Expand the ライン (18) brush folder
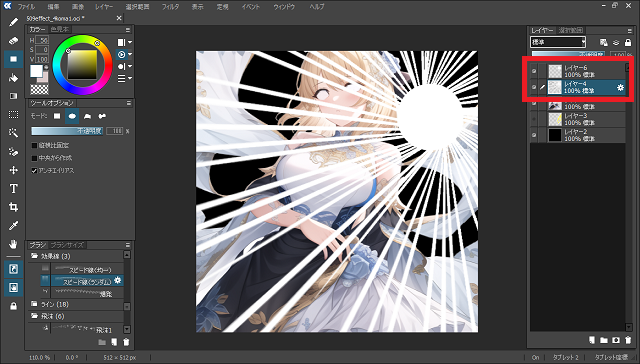This screenshot has height=364, width=640. click(x=34, y=304)
